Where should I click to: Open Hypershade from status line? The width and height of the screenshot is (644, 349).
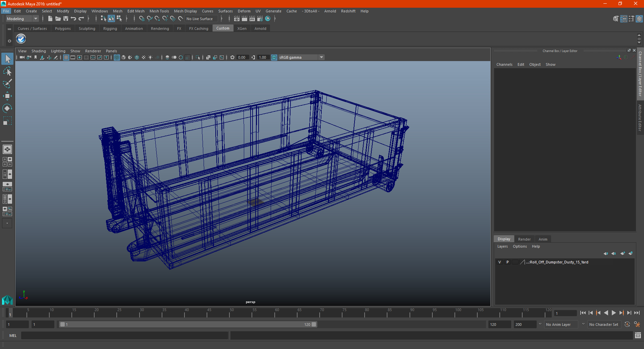[268, 19]
